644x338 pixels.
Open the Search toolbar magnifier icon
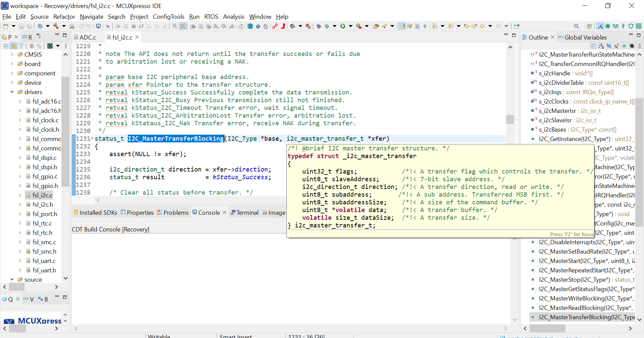(577, 26)
